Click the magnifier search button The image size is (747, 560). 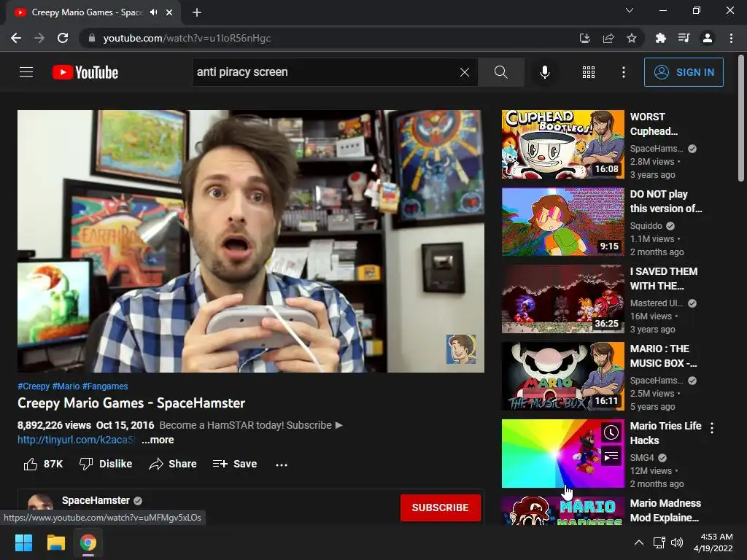click(x=500, y=72)
